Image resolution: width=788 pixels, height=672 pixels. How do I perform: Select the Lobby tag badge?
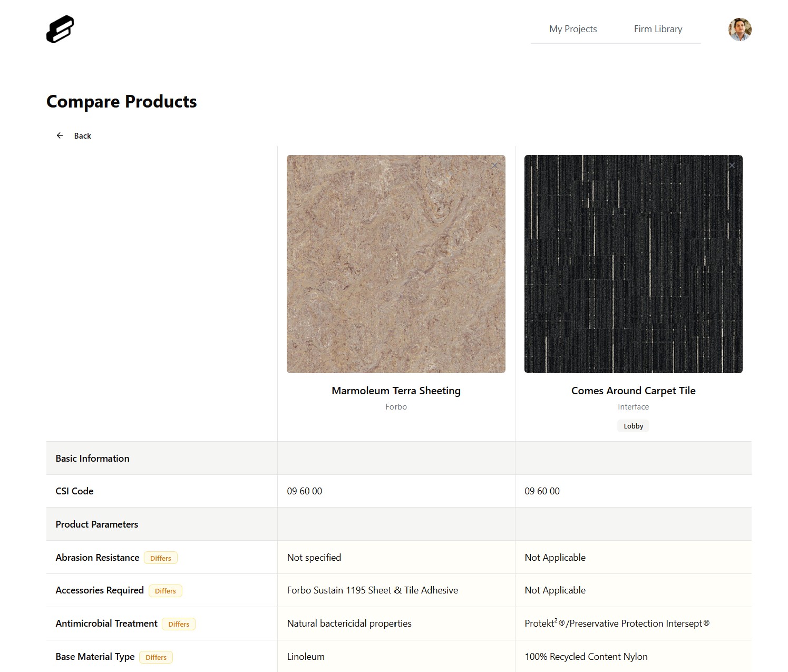coord(633,426)
